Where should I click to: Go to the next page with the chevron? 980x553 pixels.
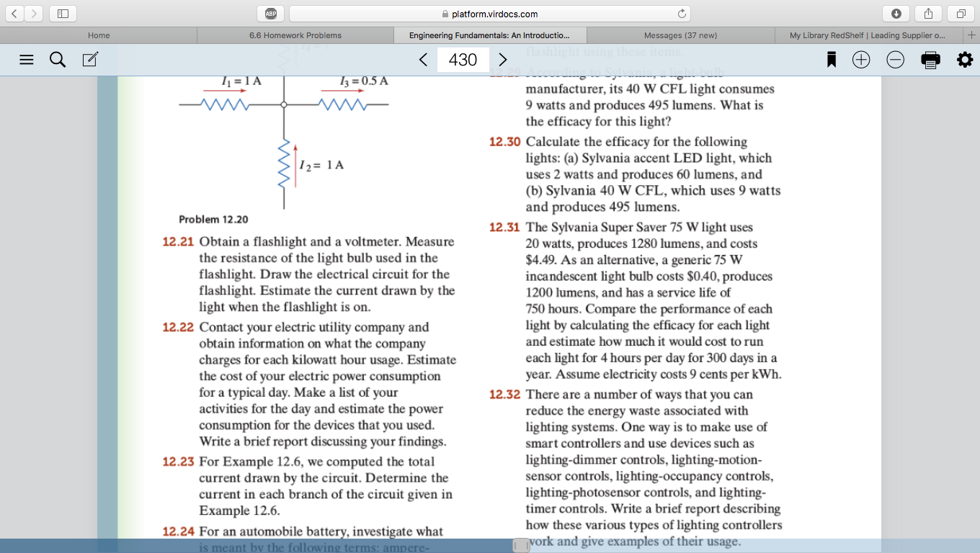click(502, 60)
